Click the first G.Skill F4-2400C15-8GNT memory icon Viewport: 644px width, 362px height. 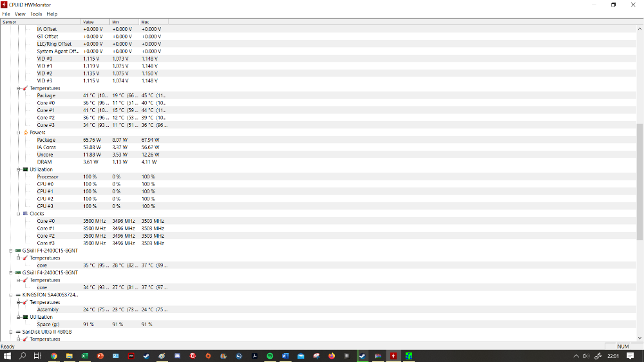tap(18, 251)
